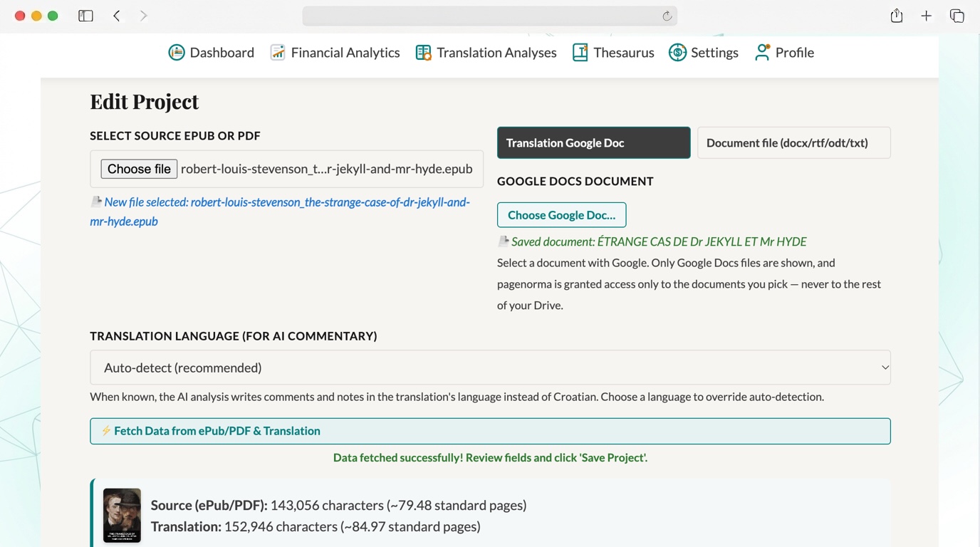Click the Settings gear icon
Image resolution: width=980 pixels, height=547 pixels.
677,52
